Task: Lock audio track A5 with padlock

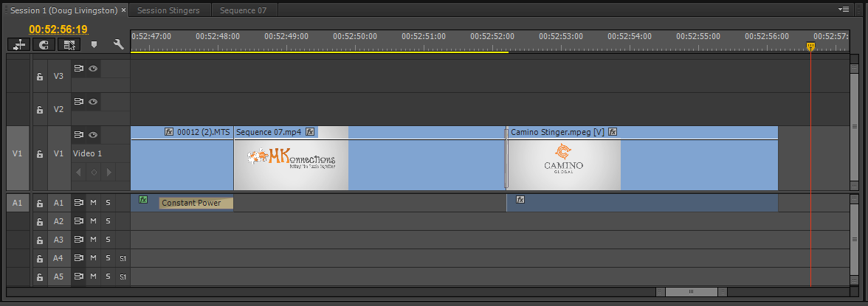Action: (40, 277)
